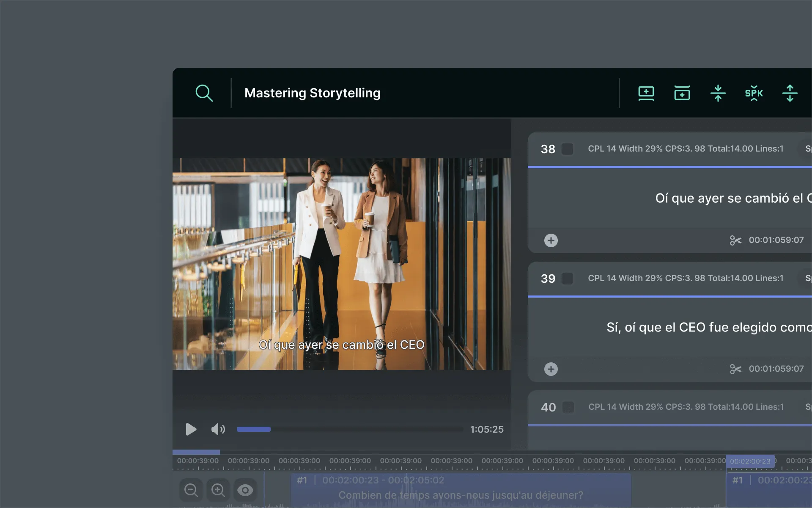Image resolution: width=812 pixels, height=508 pixels.
Task: Tick the checkbox for subtitle 40
Action: pos(568,407)
